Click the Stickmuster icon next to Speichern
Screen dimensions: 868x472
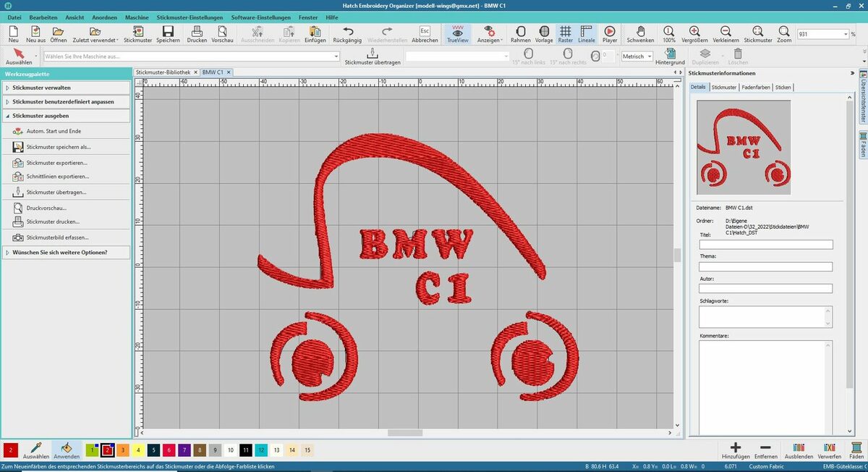click(x=138, y=34)
